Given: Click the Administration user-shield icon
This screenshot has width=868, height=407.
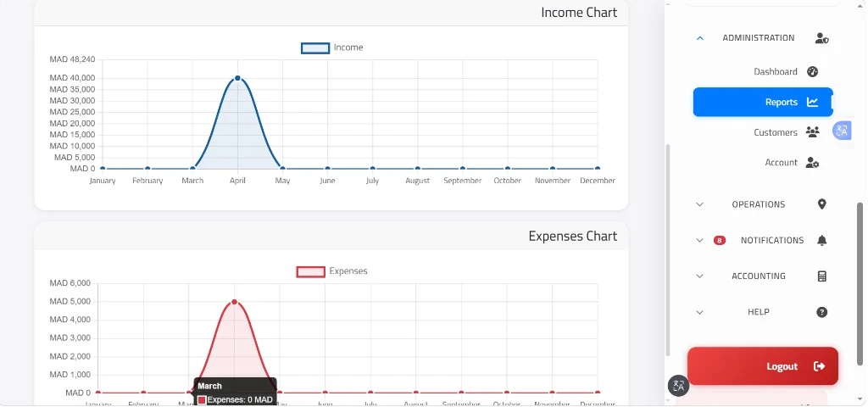Looking at the screenshot, I should pyautogui.click(x=821, y=38).
